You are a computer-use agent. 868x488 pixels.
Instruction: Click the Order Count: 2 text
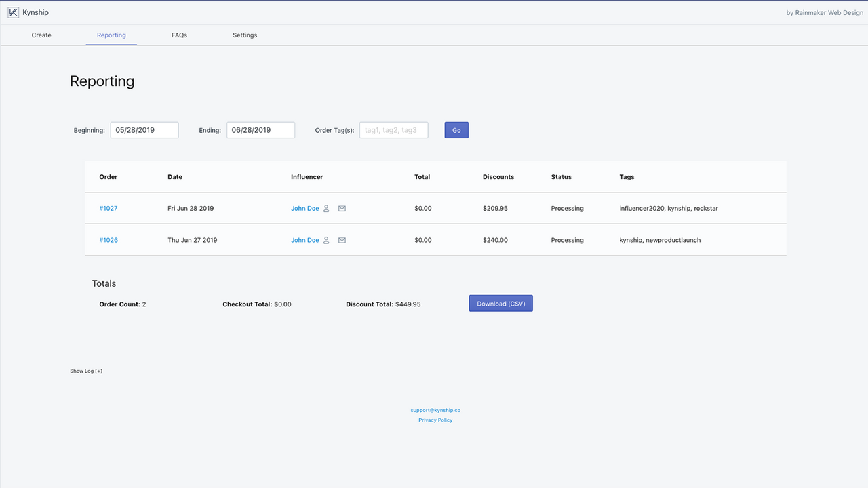[123, 304]
